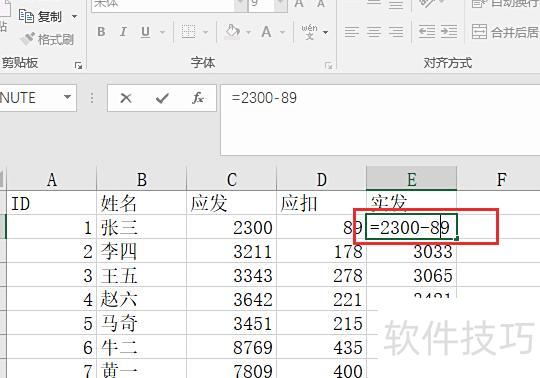
Task: Click Merge and Center (合并后居中)
Action: 505,32
